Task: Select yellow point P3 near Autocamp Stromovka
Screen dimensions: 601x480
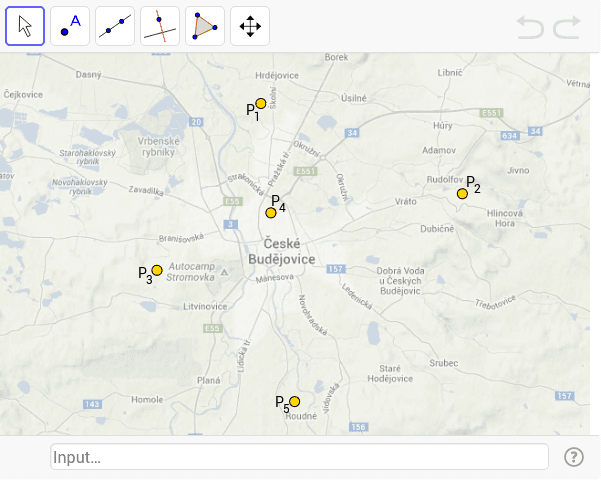Action: [157, 270]
